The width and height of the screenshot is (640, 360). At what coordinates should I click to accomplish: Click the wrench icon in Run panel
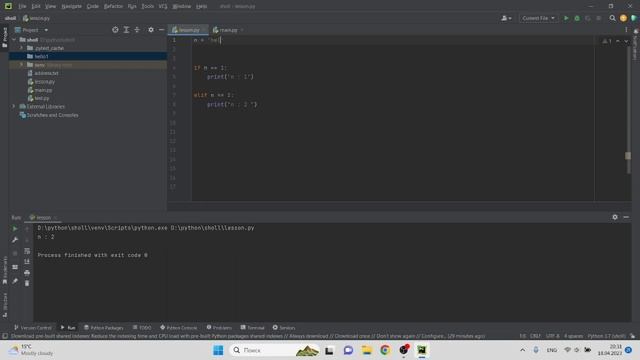click(15, 240)
